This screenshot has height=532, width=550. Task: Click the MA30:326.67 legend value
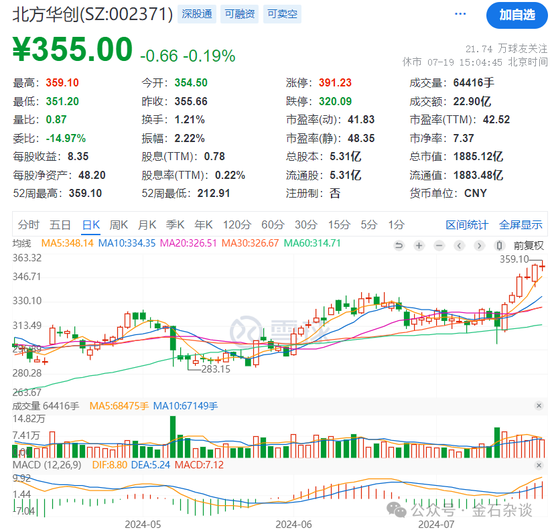250,243
